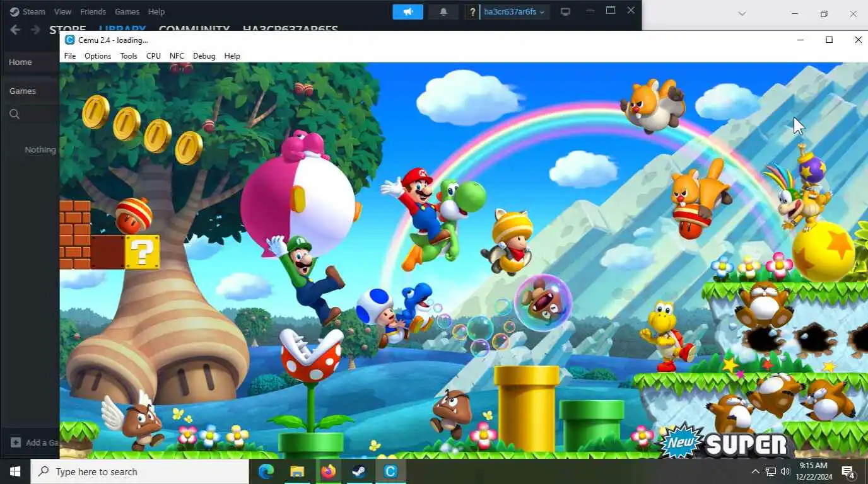Minimize the Cemu window
The height and width of the screenshot is (484, 868).
pos(800,40)
